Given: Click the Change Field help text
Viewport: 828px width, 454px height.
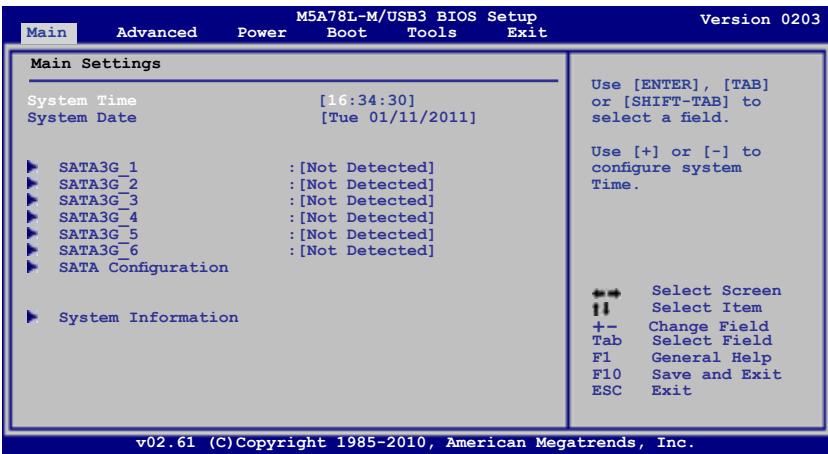Looking at the screenshot, I should [x=709, y=326].
